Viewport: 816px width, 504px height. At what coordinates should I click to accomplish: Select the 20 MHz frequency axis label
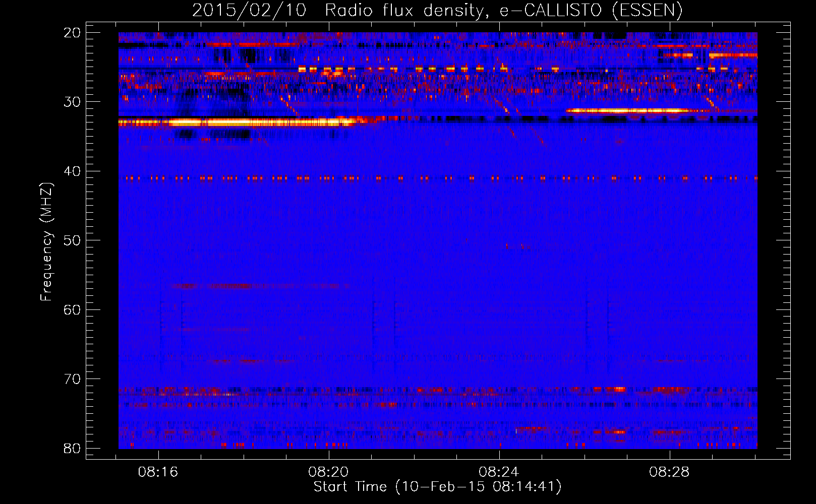[x=72, y=33]
